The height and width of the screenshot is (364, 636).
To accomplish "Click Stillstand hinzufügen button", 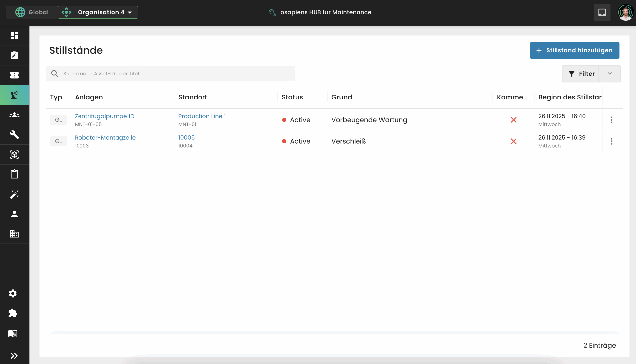I will pos(574,50).
